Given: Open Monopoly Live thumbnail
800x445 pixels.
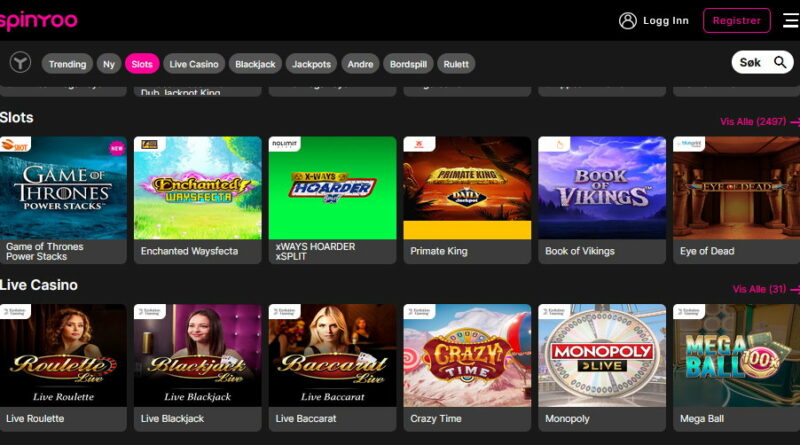Looking at the screenshot, I should click(x=602, y=355).
